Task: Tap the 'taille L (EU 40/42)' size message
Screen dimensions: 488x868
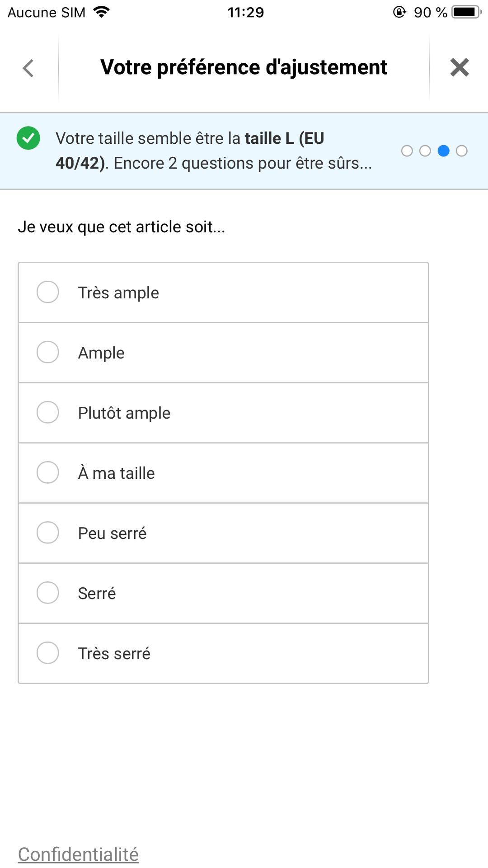Action: [x=213, y=151]
